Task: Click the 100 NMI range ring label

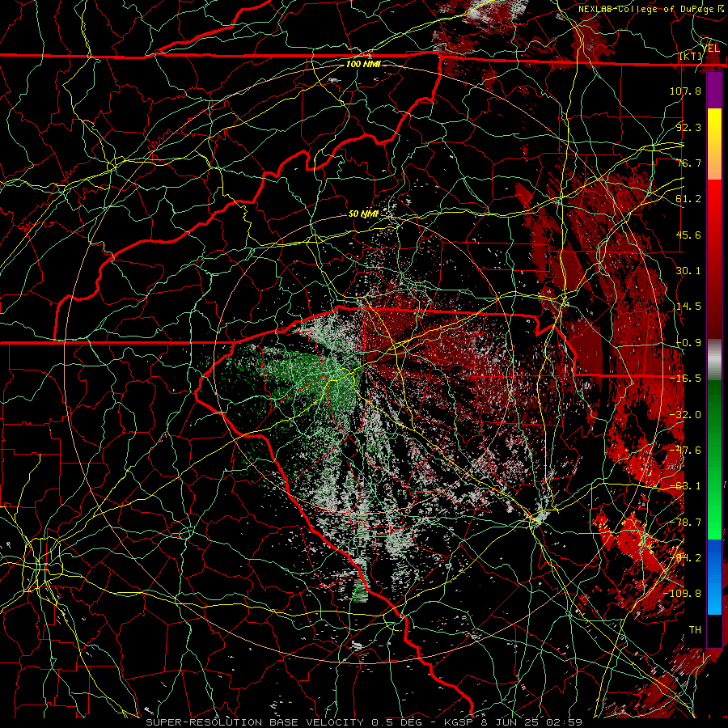Action: (363, 64)
